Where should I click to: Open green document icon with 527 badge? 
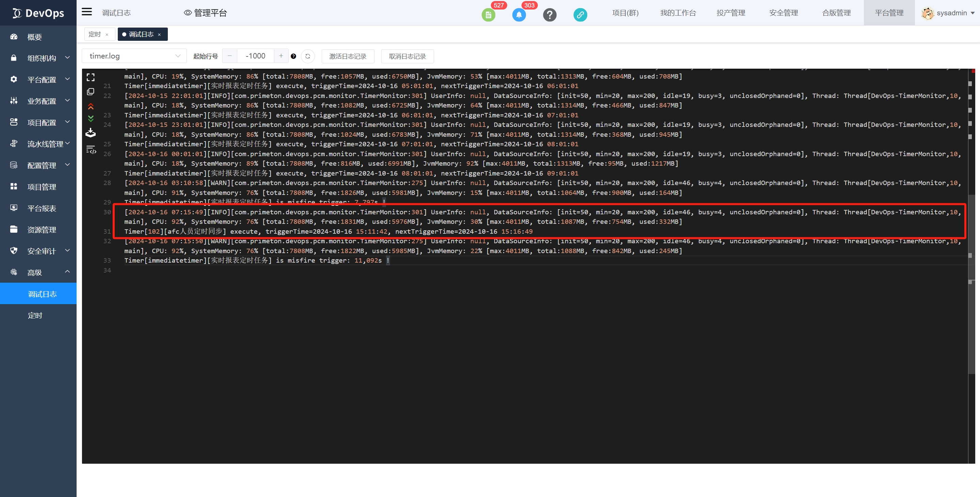(488, 15)
